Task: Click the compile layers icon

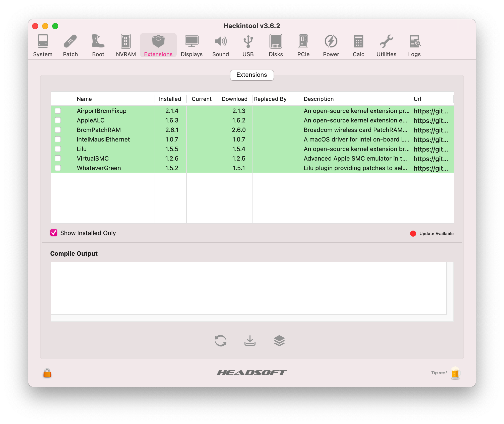Action: point(279,341)
